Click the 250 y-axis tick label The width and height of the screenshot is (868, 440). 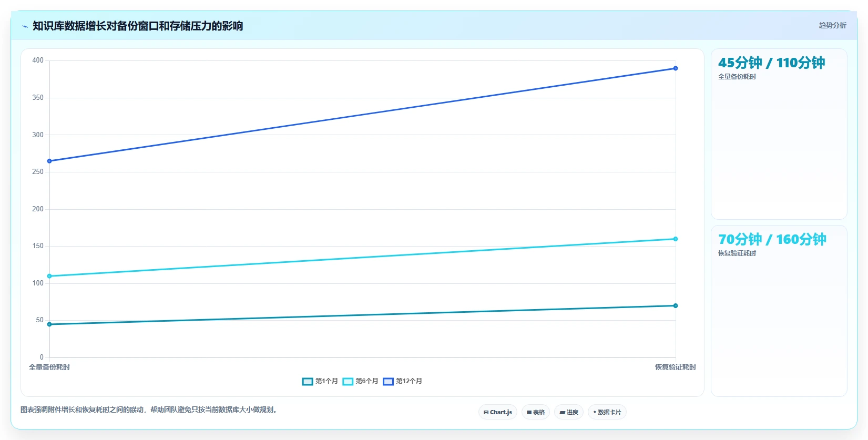pyautogui.click(x=38, y=172)
